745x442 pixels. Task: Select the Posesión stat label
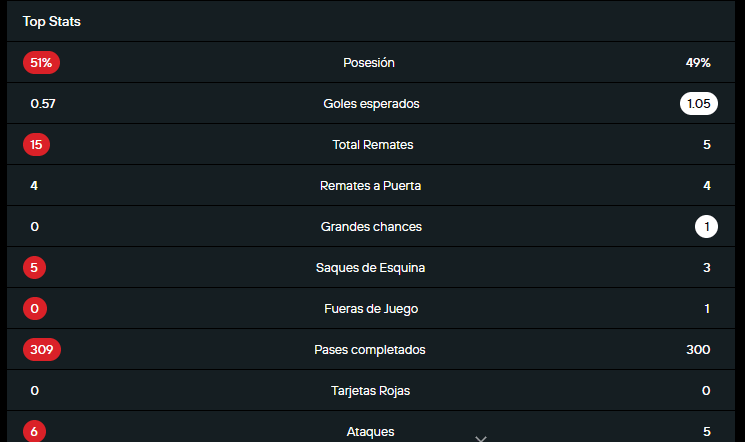click(x=369, y=62)
